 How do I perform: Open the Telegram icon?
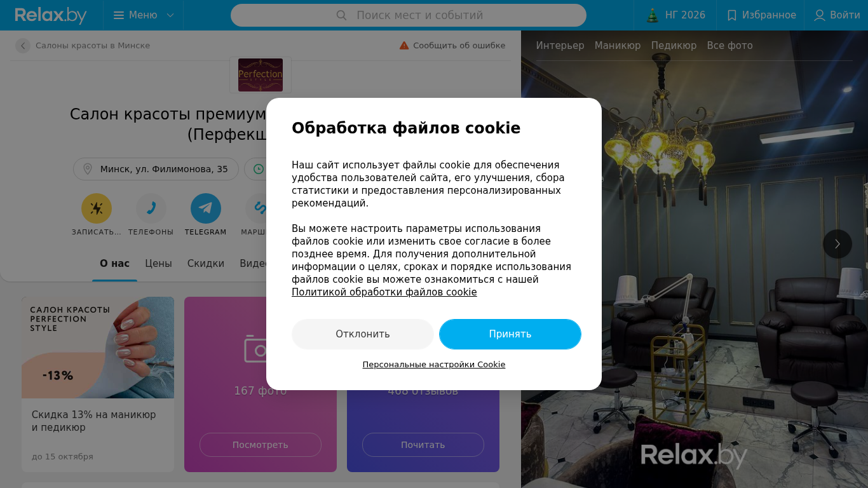coord(206,208)
